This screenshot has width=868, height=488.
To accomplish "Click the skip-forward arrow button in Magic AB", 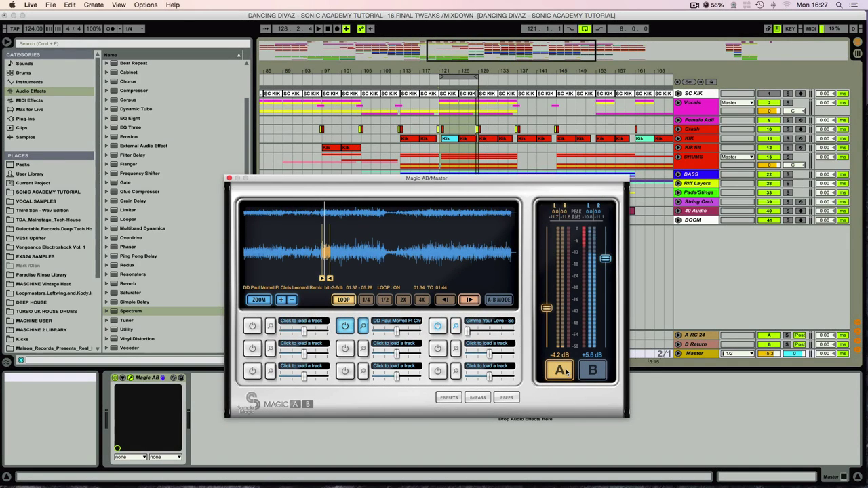I will 469,300.
